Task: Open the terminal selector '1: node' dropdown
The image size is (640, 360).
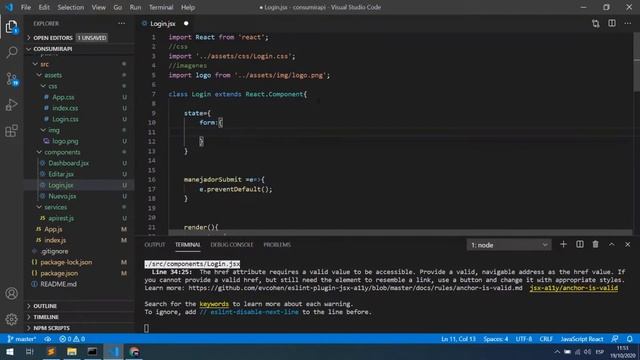Action: [x=509, y=245]
